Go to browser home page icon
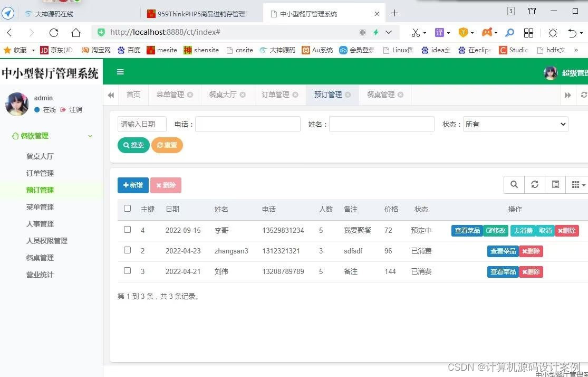This screenshot has height=377, width=588. (x=76, y=33)
